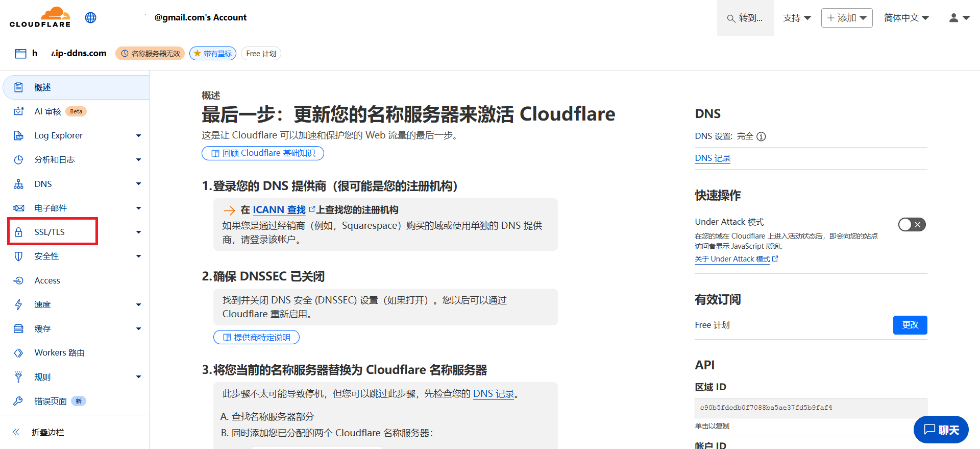This screenshot has width=980, height=449.
Task: Click the 更改 plan button
Action: pos(910,325)
